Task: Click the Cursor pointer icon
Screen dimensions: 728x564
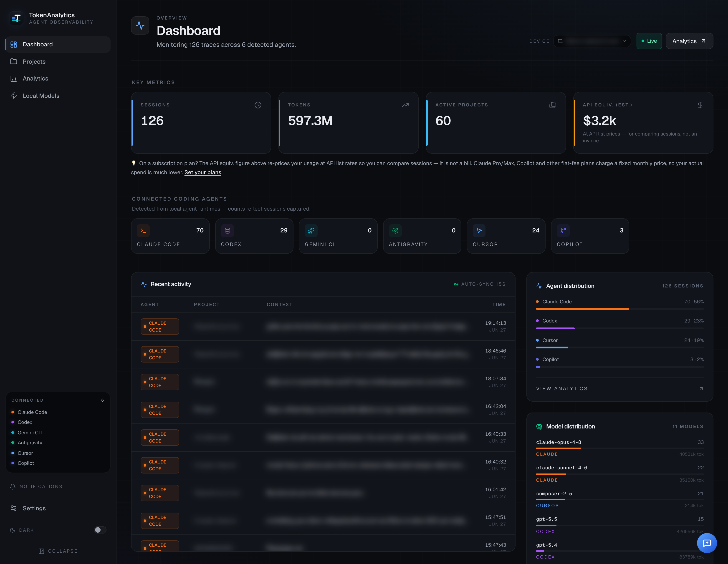Action: pos(479,231)
